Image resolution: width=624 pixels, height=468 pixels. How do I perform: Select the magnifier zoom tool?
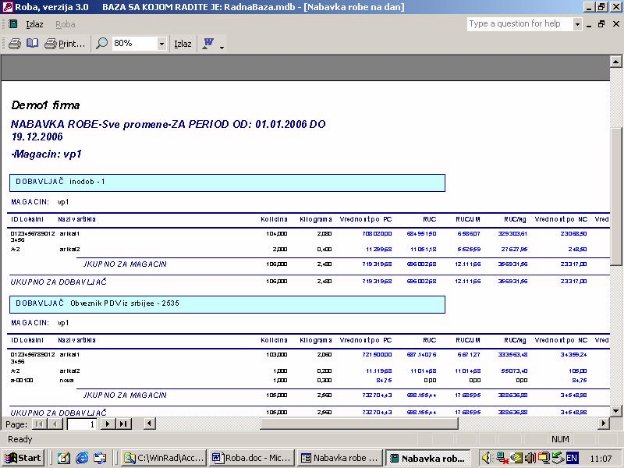coord(103,44)
